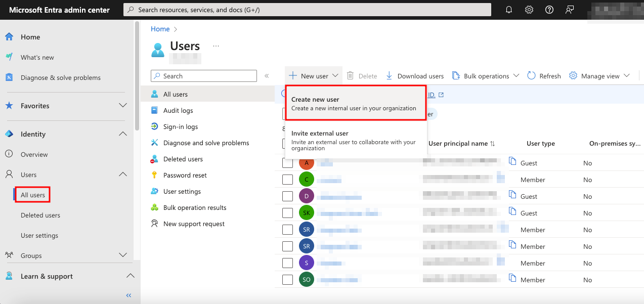Image resolution: width=644 pixels, height=304 pixels.
Task: Copy the principal name in row D
Action: (512, 195)
